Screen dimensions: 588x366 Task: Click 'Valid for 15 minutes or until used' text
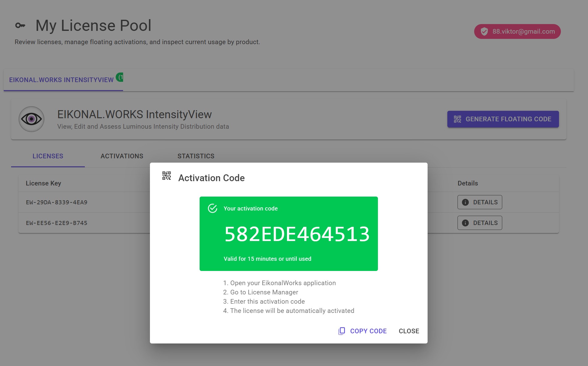coord(267,259)
